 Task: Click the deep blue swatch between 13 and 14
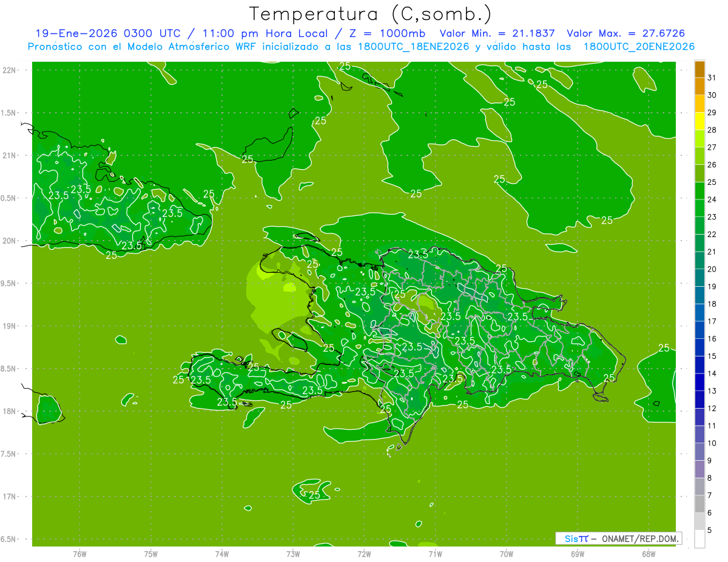700,383
